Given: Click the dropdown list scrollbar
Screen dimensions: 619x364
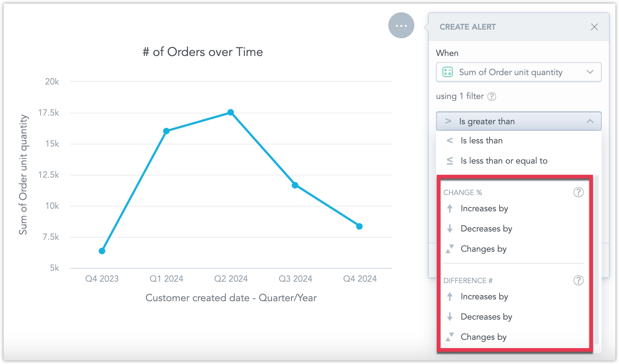Looking at the screenshot, I should (x=597, y=260).
